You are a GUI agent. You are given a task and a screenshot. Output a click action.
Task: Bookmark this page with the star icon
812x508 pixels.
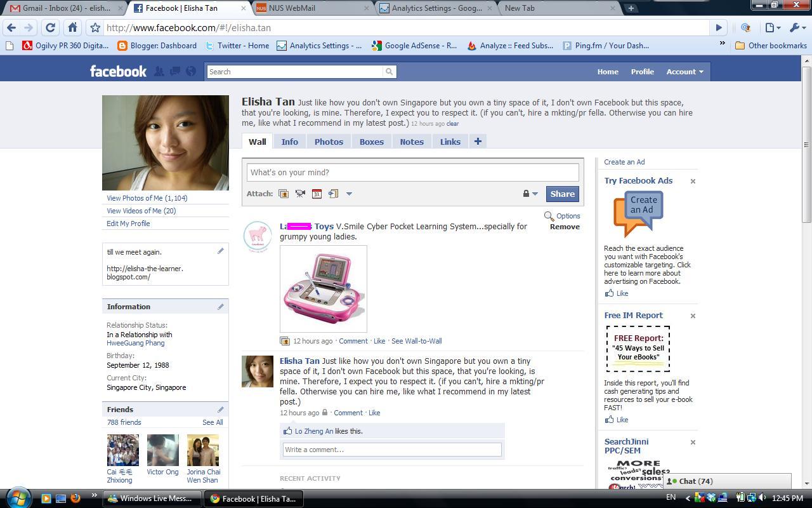pyautogui.click(x=95, y=28)
